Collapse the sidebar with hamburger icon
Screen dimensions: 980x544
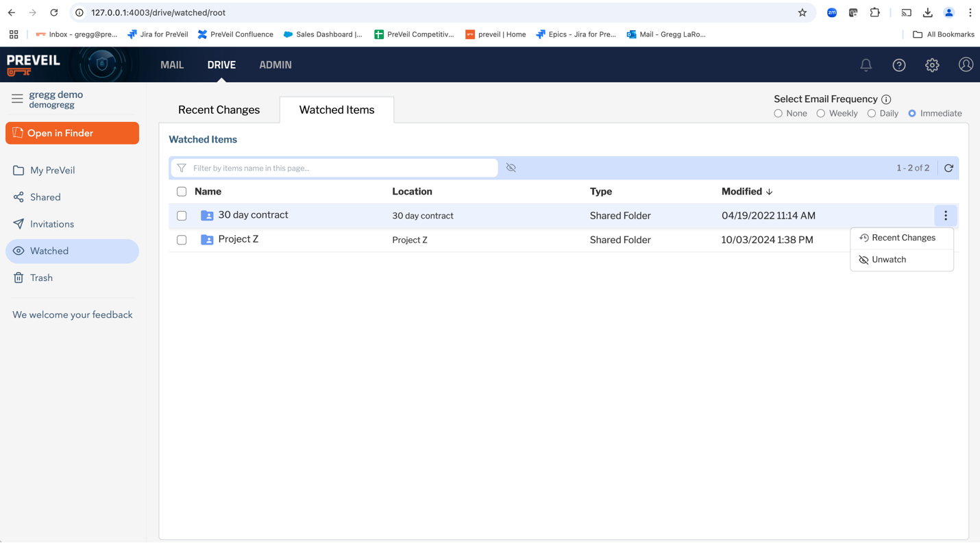point(17,99)
